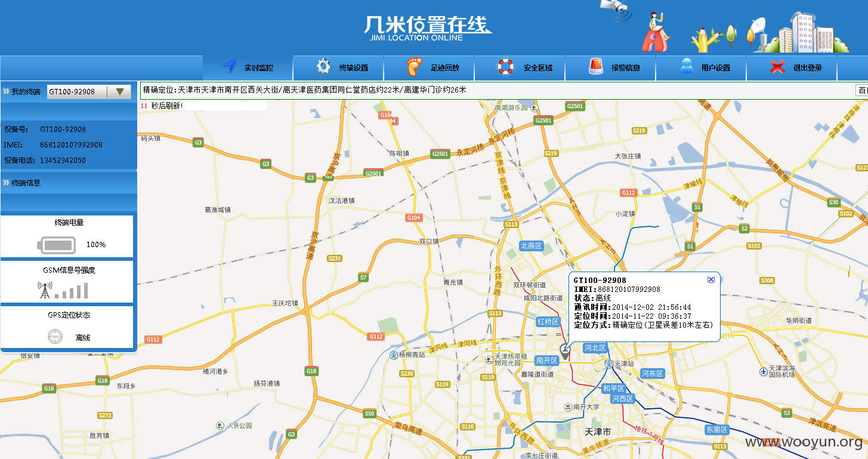
Task: Click the IMEI 868120107992908 value in sidebar
Action: click(71, 145)
